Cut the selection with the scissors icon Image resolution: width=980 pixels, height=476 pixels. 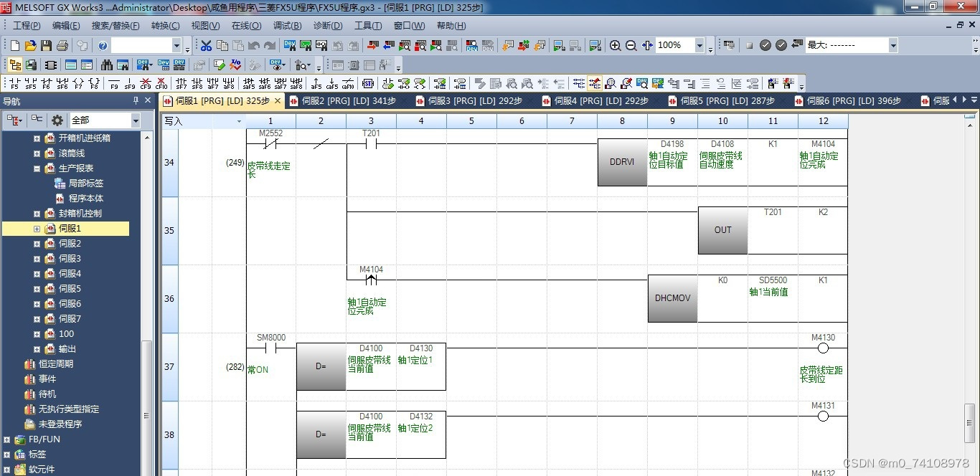click(x=206, y=45)
